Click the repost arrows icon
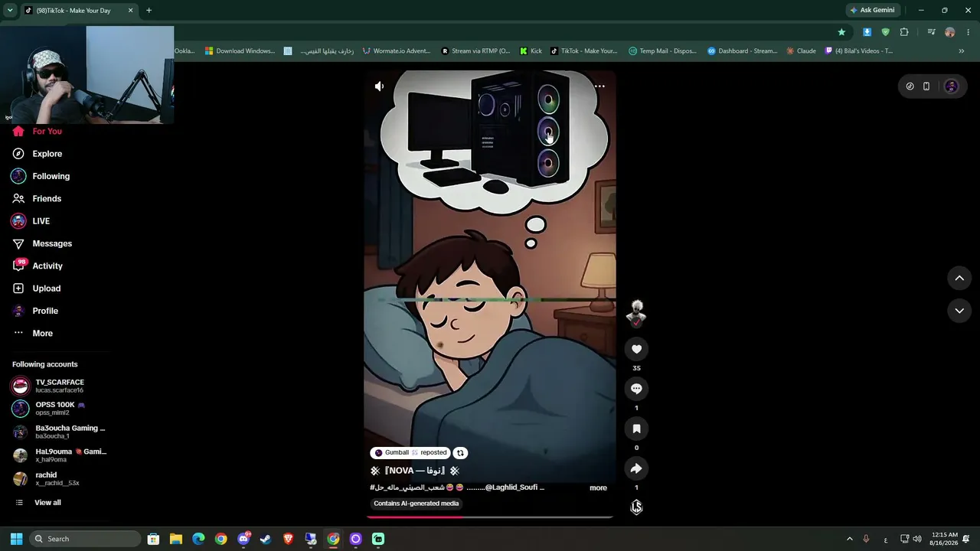980x551 pixels. [460, 453]
